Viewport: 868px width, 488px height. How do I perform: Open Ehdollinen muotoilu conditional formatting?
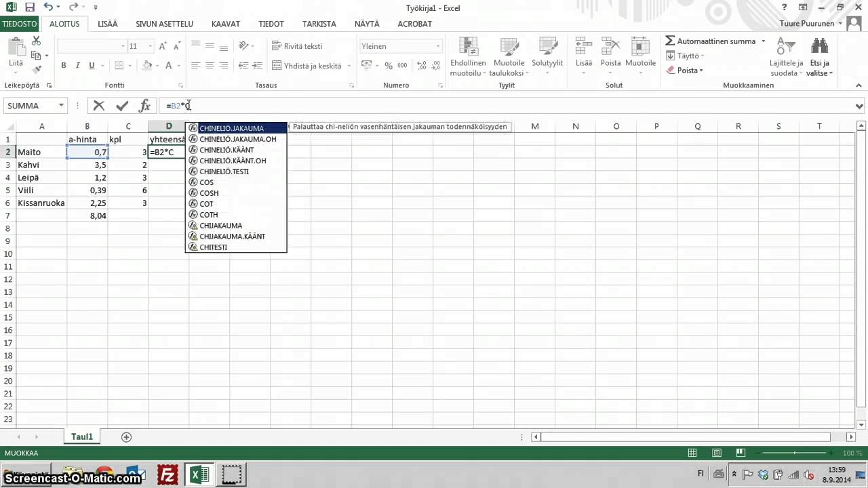[x=468, y=56]
